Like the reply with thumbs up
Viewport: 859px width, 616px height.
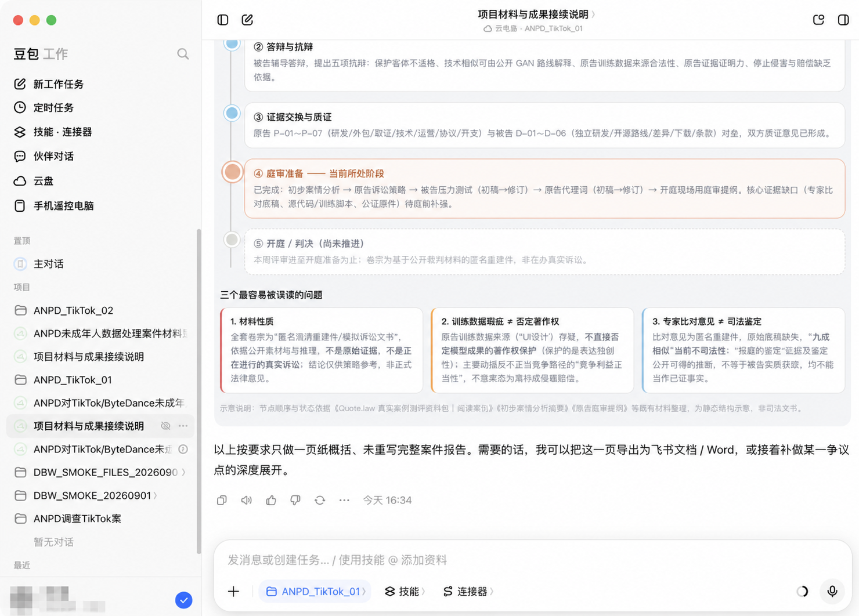(x=271, y=500)
